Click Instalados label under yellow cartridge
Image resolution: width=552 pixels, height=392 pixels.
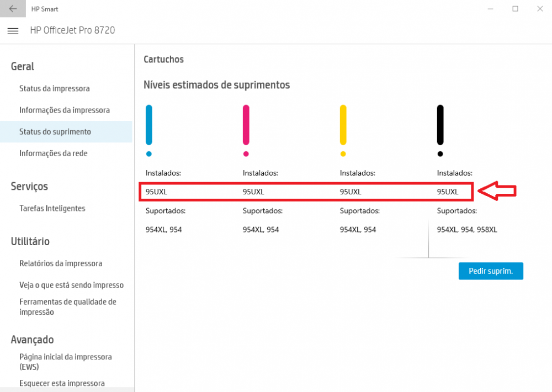click(x=358, y=173)
